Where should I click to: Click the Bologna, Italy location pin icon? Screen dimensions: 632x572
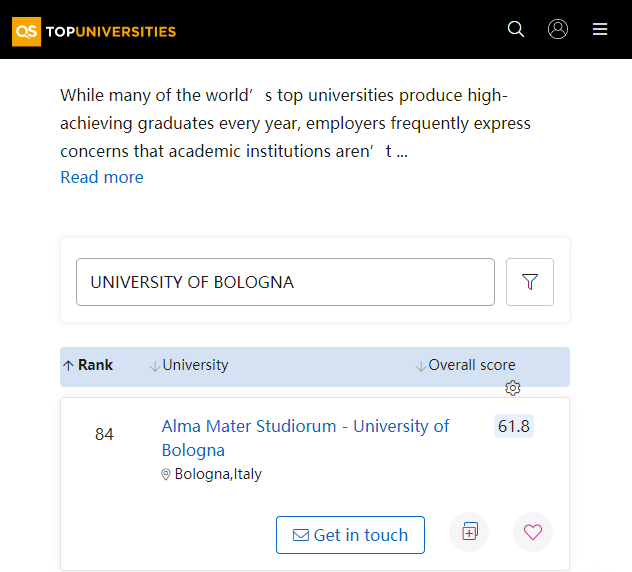tap(166, 475)
